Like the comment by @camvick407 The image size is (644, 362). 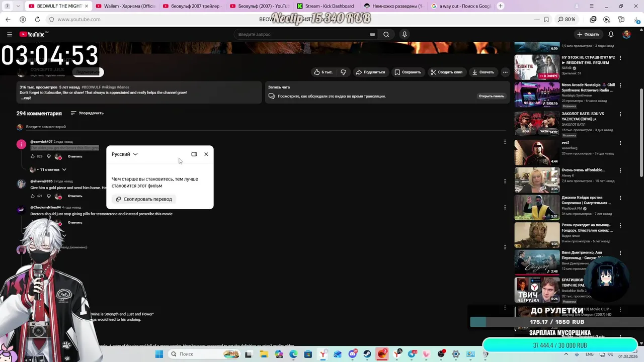(x=33, y=156)
